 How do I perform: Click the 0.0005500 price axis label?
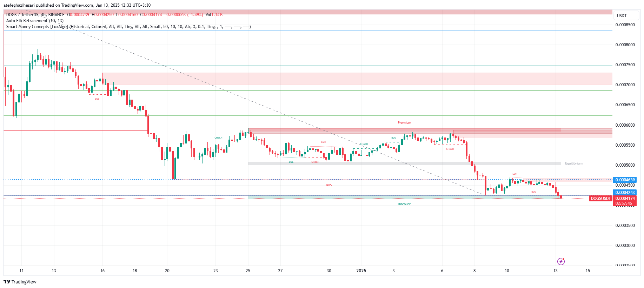click(x=625, y=145)
